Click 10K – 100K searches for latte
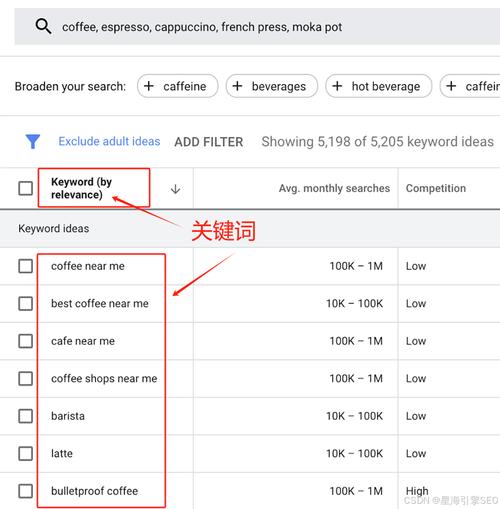The width and height of the screenshot is (500, 509). (354, 454)
